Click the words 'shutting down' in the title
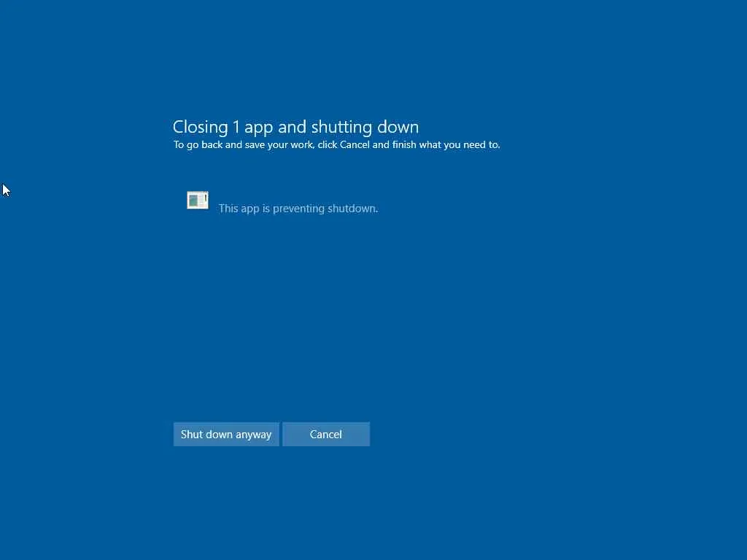The image size is (747, 560). (365, 127)
